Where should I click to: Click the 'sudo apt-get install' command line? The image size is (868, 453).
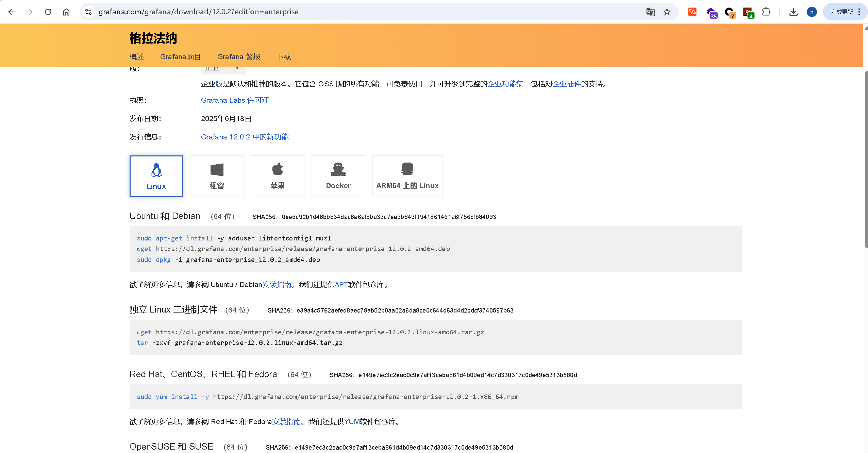pyautogui.click(x=234, y=238)
